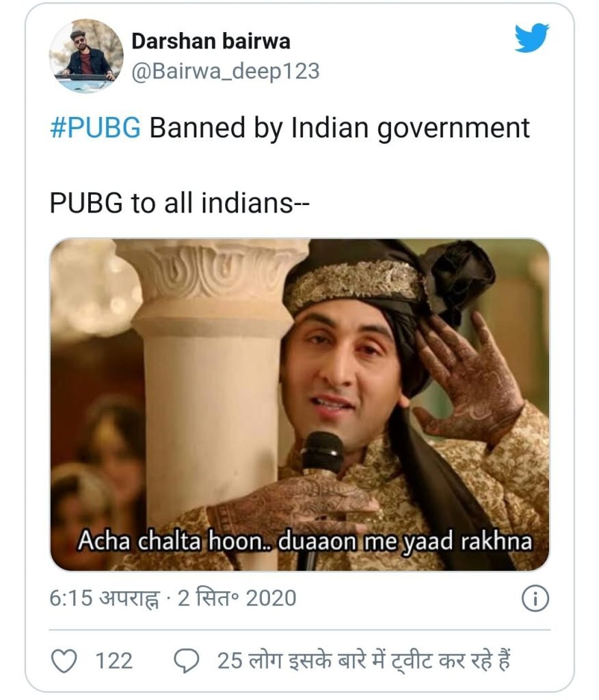Image resolution: width=599 pixels, height=700 pixels.
Task: Click the Twitter bird logo
Action: tap(531, 38)
